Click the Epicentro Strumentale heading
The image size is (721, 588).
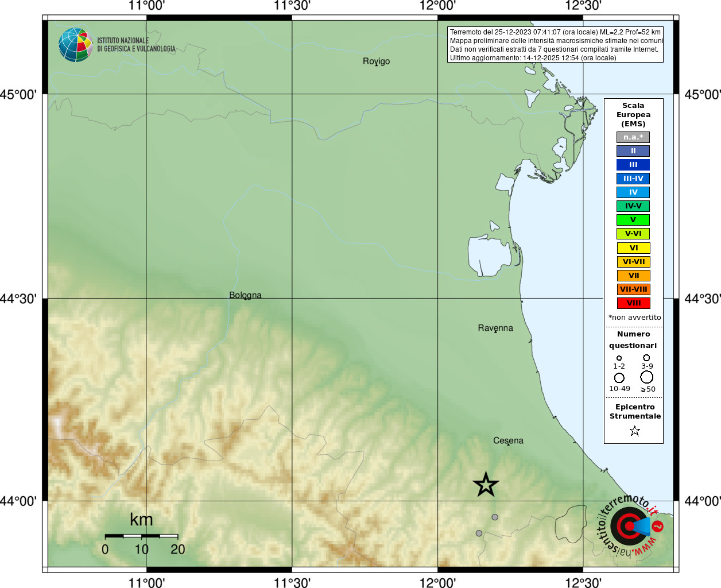click(635, 412)
